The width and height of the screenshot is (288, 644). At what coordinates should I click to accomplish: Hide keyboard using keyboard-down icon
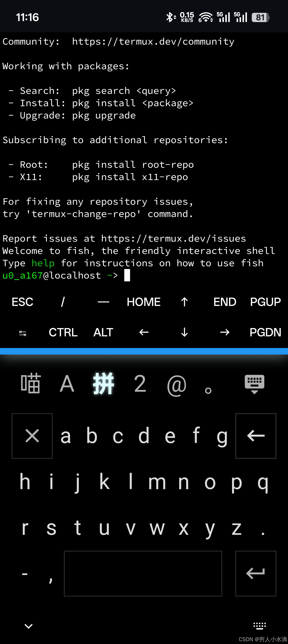(255, 384)
